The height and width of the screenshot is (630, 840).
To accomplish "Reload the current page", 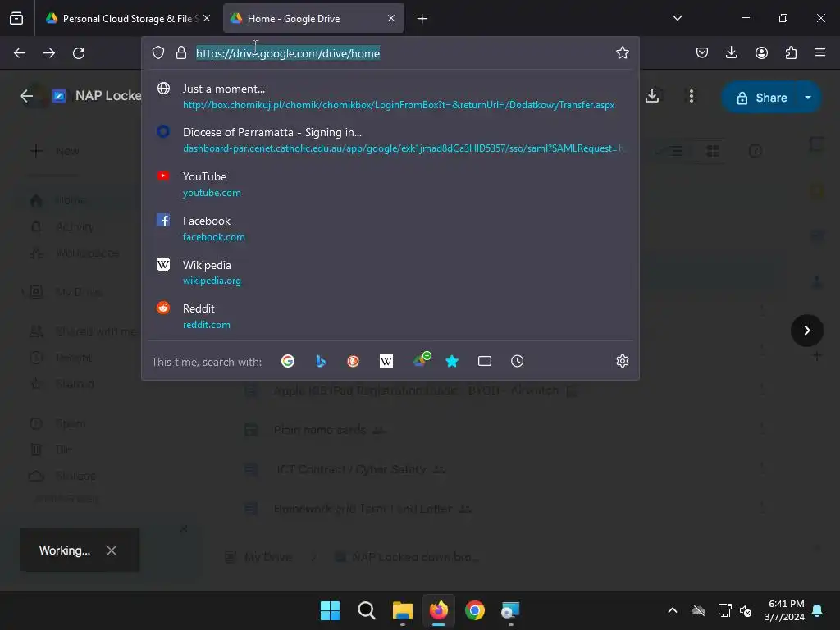I will point(79,53).
